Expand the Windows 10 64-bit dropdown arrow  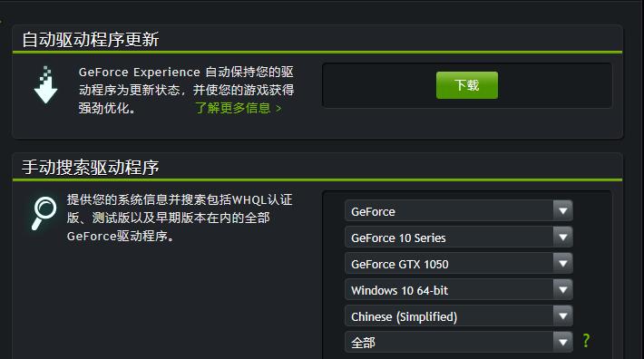tap(562, 290)
